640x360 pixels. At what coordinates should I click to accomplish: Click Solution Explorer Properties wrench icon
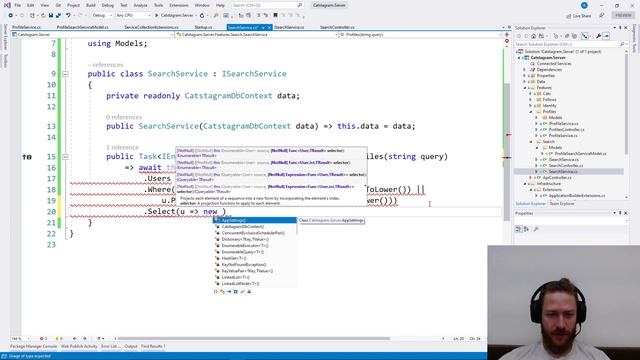click(x=598, y=36)
